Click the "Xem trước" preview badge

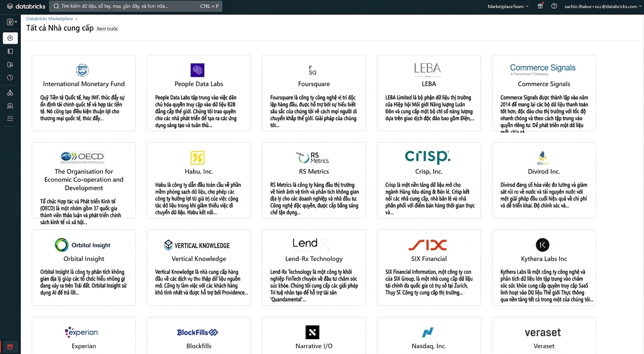[107, 29]
